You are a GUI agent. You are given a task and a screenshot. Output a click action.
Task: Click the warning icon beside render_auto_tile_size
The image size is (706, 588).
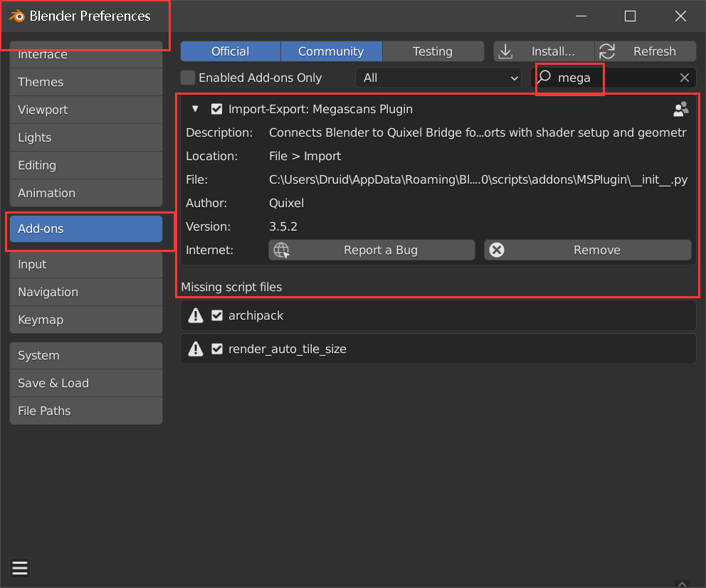click(x=196, y=349)
